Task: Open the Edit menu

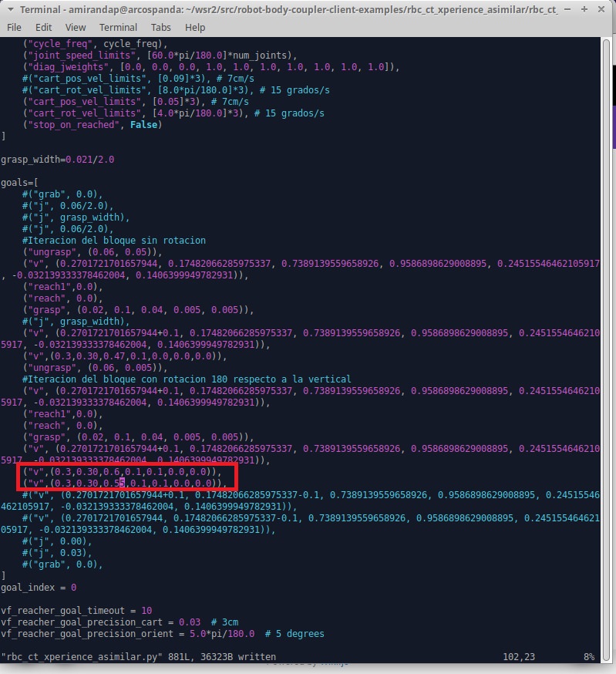Action: tap(43, 27)
